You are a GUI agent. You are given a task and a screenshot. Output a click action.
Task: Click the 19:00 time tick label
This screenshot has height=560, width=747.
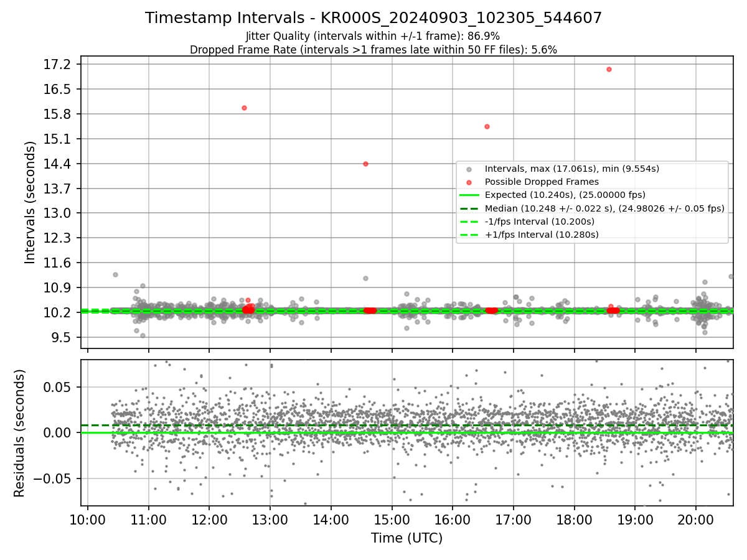[634, 520]
